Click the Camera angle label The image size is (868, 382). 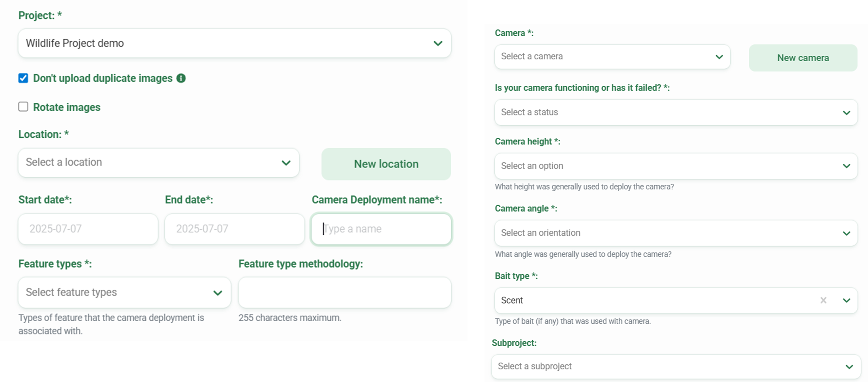click(x=526, y=209)
